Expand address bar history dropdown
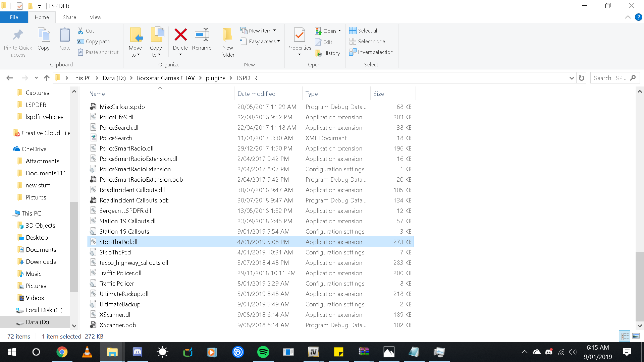644x362 pixels. [572, 78]
